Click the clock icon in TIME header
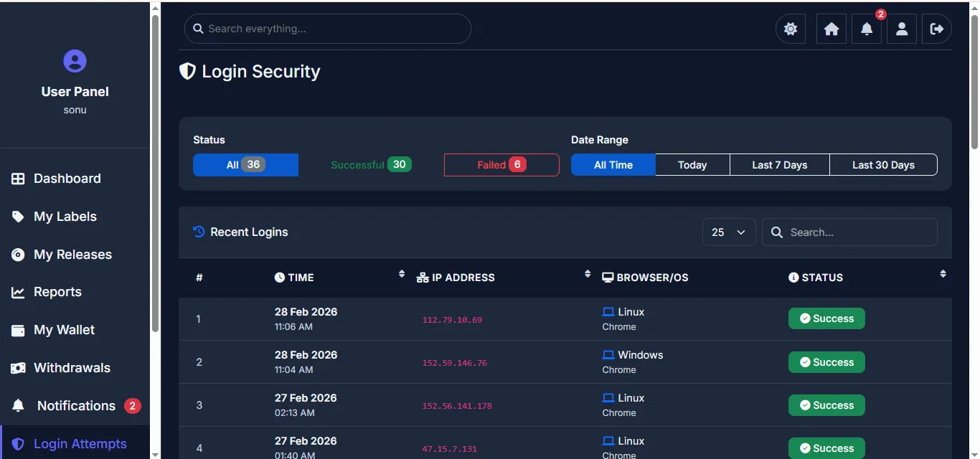This screenshot has width=980, height=459. pos(280,278)
